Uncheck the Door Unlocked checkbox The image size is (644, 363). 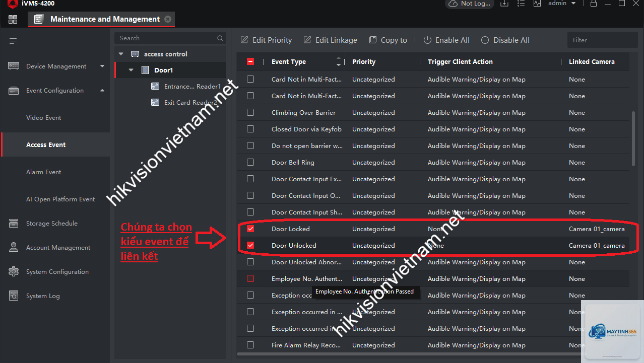[250, 245]
